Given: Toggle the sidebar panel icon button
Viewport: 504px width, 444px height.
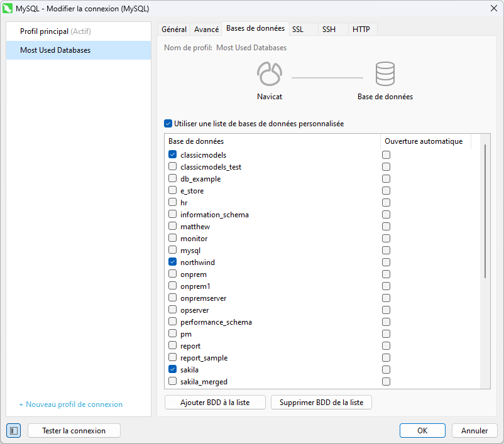Looking at the screenshot, I should click(13, 431).
